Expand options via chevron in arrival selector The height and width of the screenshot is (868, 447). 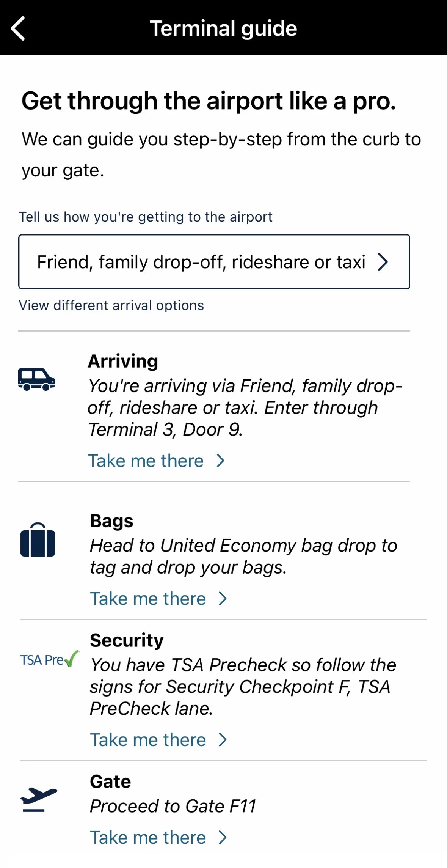pos(383,262)
